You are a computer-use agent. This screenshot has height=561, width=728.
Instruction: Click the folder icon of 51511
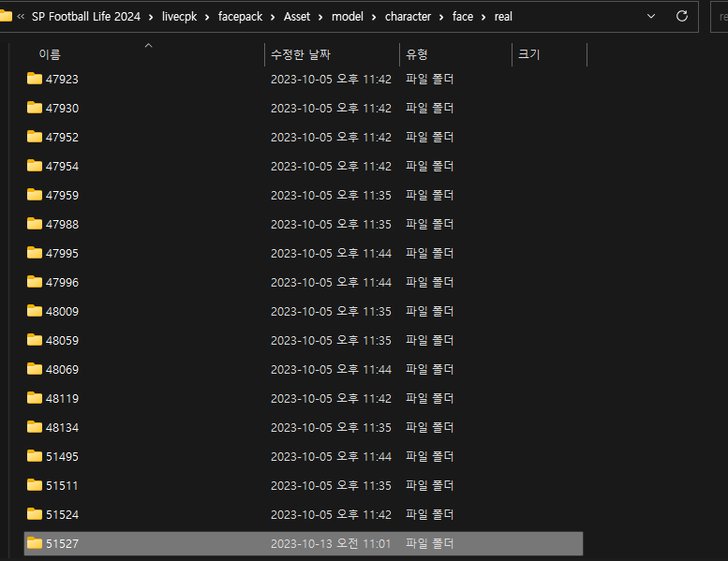[35, 485]
